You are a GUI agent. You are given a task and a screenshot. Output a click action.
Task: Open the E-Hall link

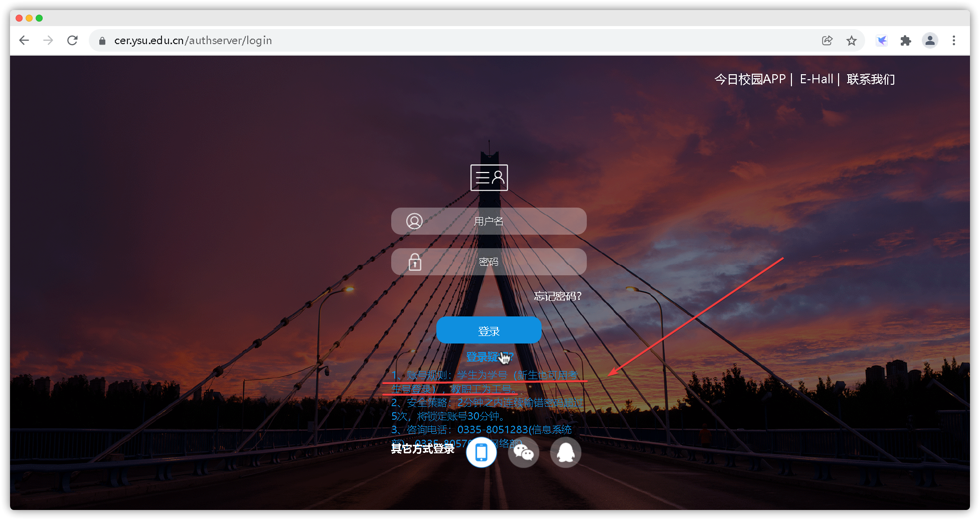(816, 79)
